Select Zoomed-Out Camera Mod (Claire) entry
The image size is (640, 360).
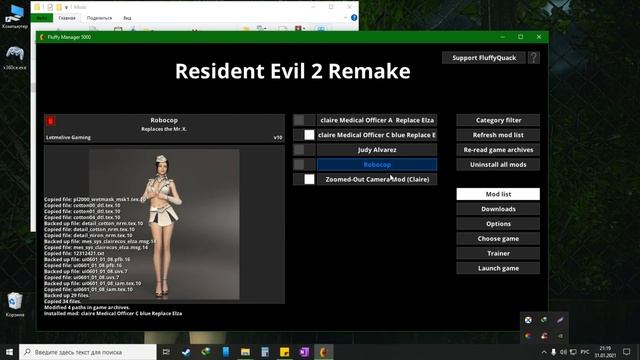(377, 179)
